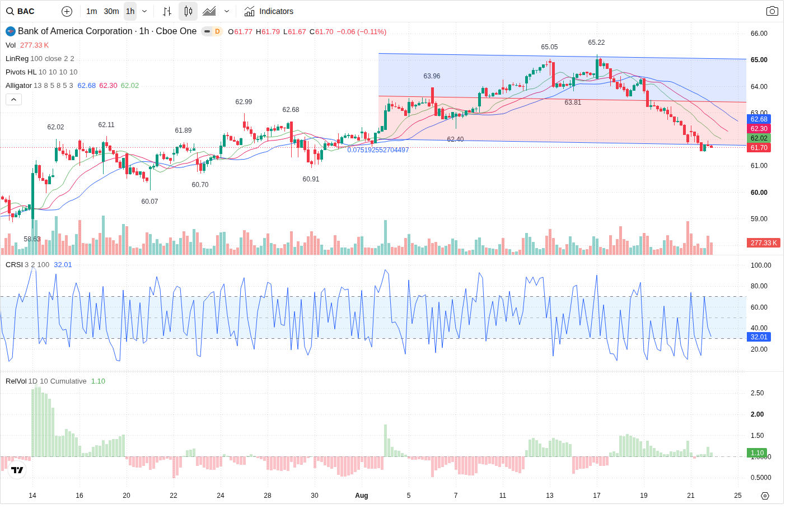795x532 pixels.
Task: Click the green 62.02 price label
Action: tap(759, 138)
